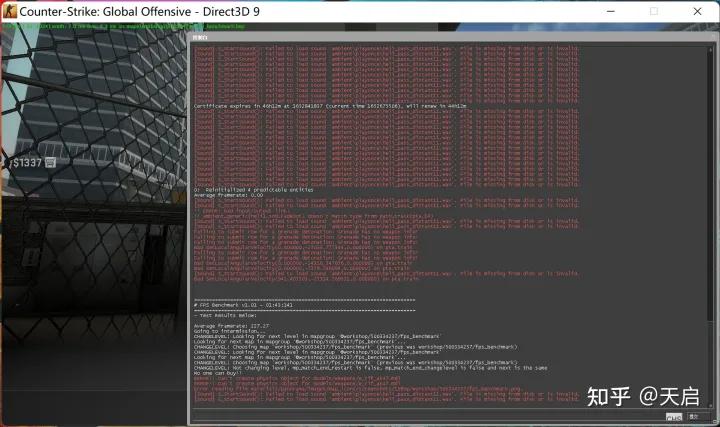Click the highlighted text at input's right end
Viewport: 720px width, 427px height.
point(674,417)
